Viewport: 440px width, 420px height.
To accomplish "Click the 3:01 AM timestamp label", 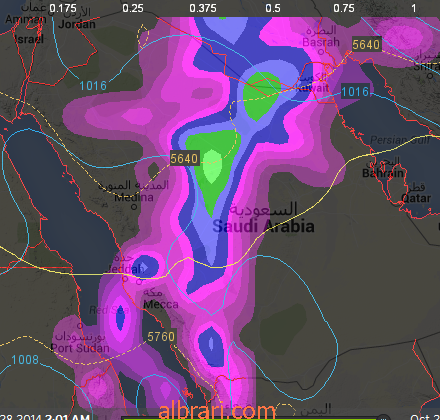I will click(x=67, y=417).
